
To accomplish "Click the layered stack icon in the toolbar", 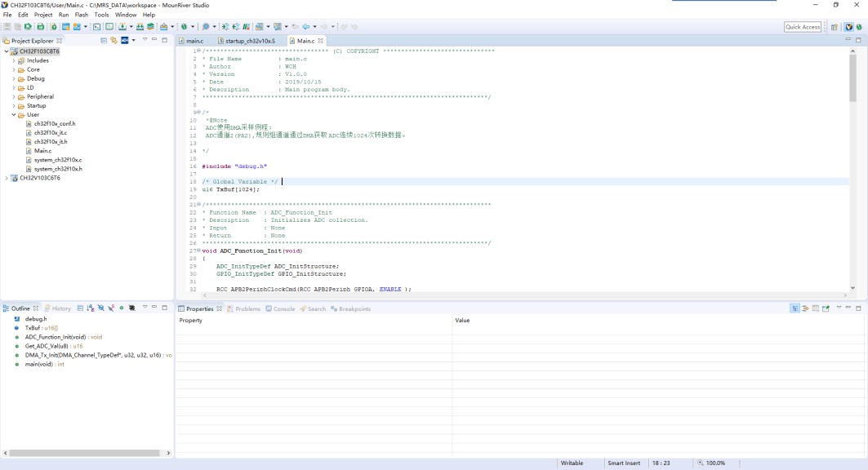I will pos(150,27).
